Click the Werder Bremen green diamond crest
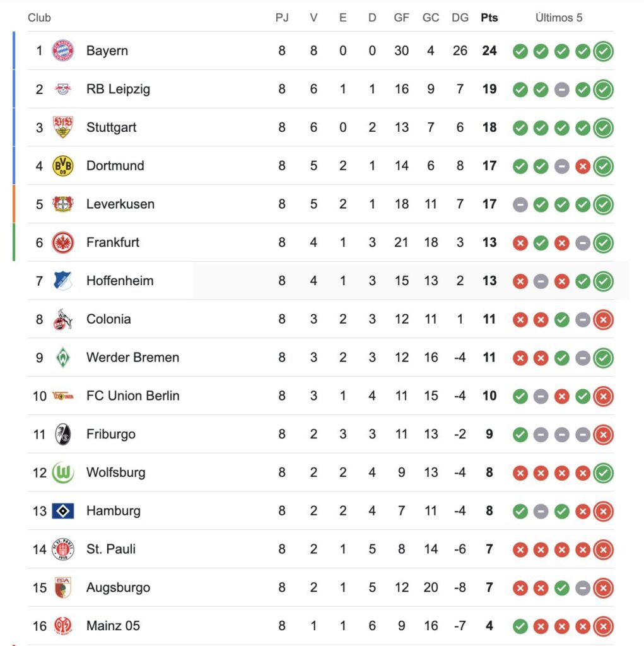Viewport: 644px width, 646px height. coord(63,358)
